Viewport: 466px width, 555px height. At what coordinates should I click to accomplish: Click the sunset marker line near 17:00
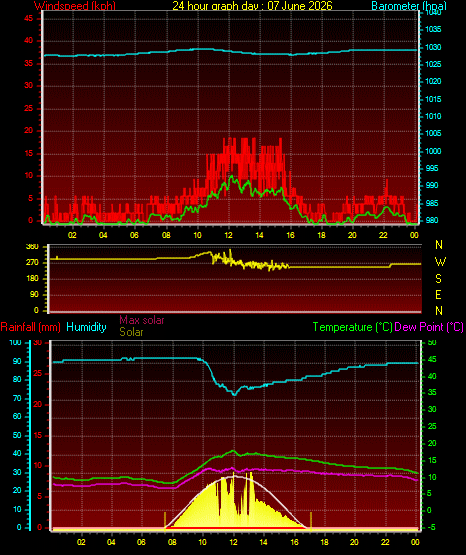[x=311, y=521]
